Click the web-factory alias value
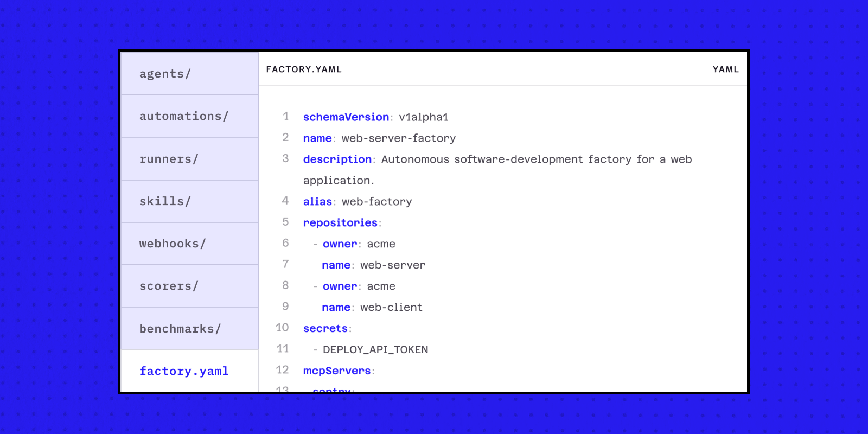The height and width of the screenshot is (434, 868). [377, 202]
